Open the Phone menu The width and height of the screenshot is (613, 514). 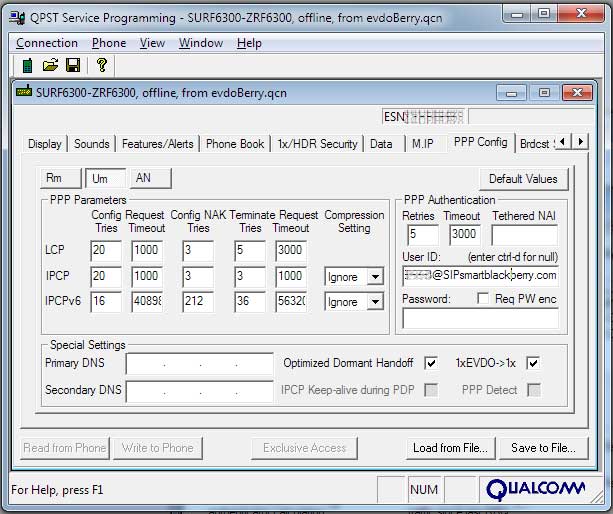pos(109,43)
